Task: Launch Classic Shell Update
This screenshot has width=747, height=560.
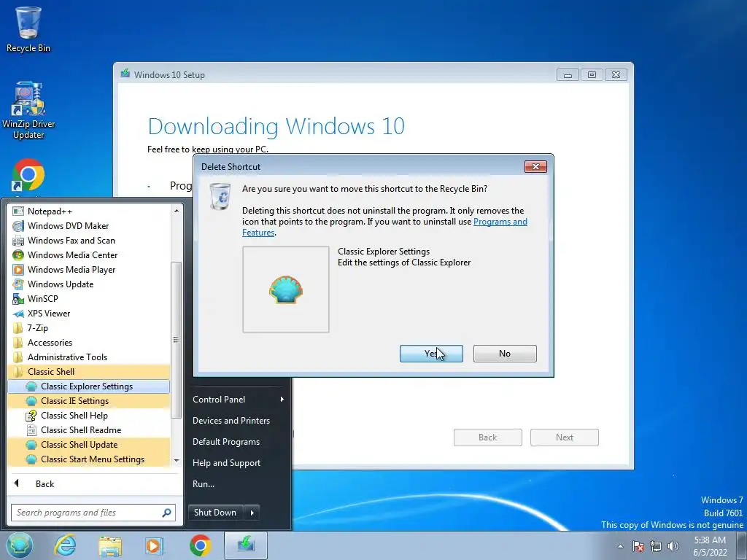Action: click(x=89, y=445)
